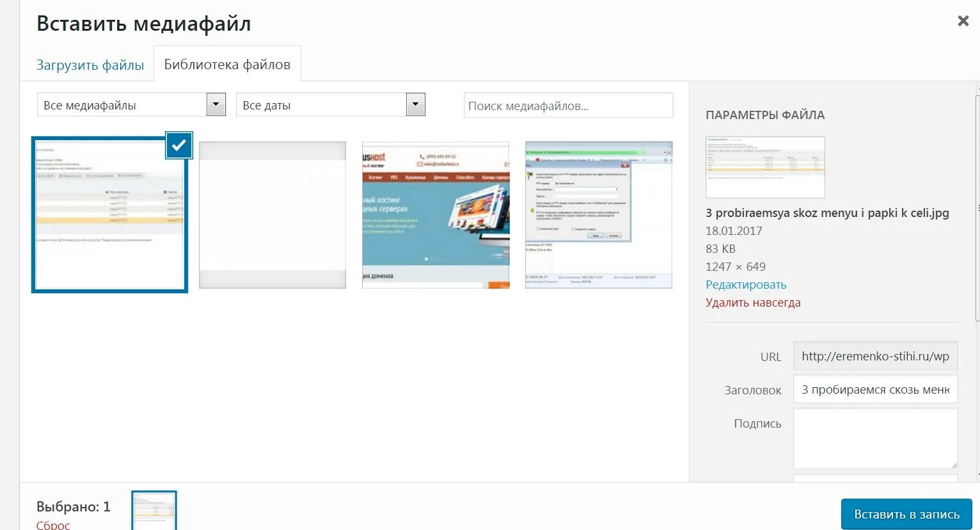980x530 pixels.
Task: Switch to the "Библиотека файлов" tab
Action: 227,63
